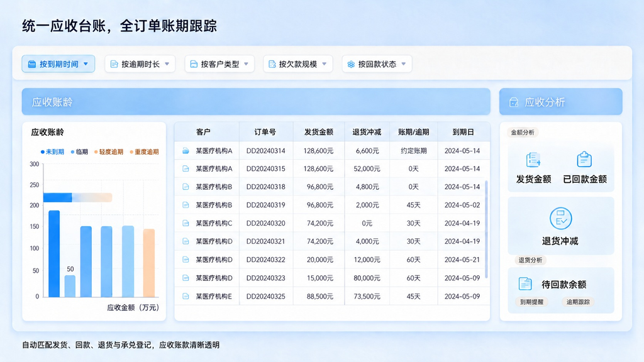Click the document icon in 按逾期时长
This screenshot has width=644, height=362.
point(114,64)
